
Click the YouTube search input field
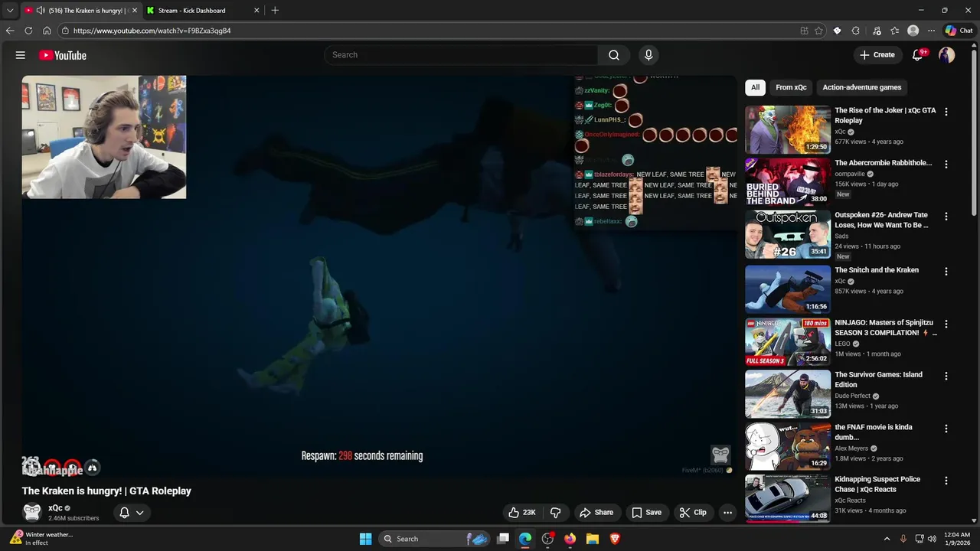[x=461, y=55]
